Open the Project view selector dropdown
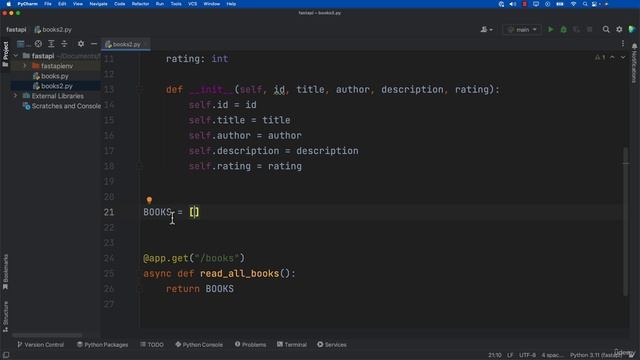Viewport: 640px width, 360px height. [x=23, y=44]
